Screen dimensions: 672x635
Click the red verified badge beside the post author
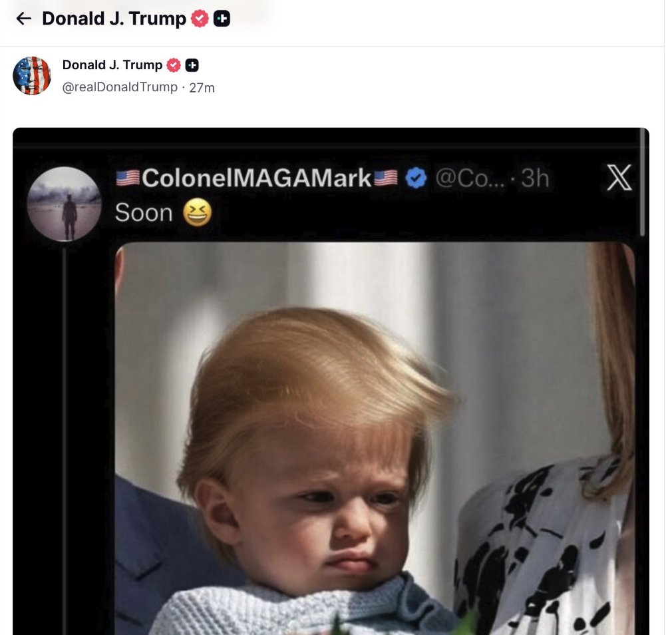[174, 65]
